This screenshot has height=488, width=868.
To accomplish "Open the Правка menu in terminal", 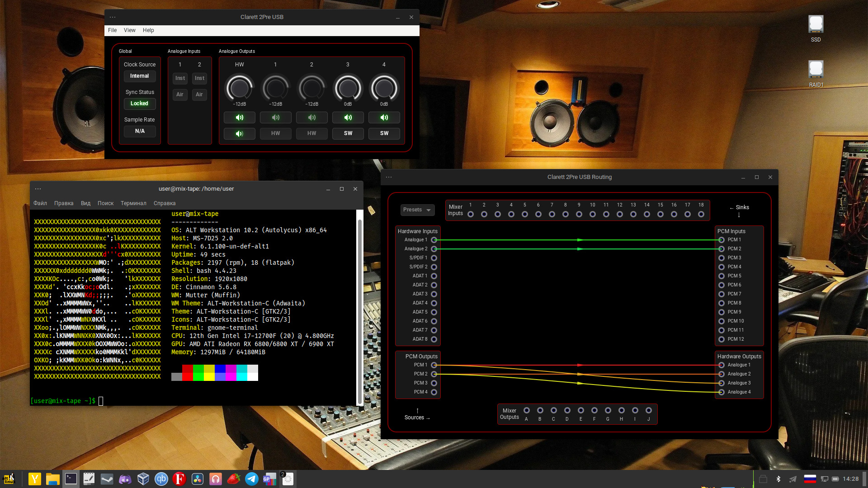I will tap(64, 203).
